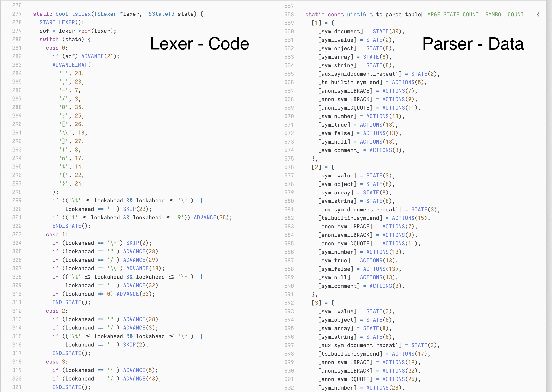This screenshot has height=392, width=552.
Task: Click the 'Parser - Data' heading
Action: pos(473,44)
